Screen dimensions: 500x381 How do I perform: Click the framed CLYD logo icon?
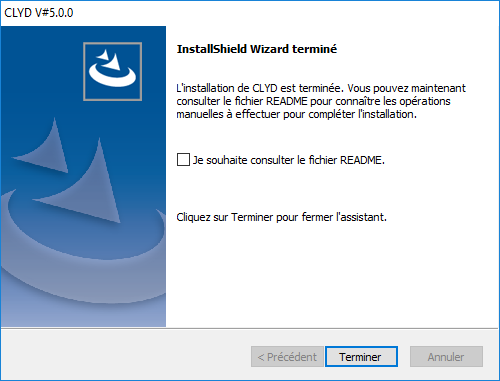(112, 71)
